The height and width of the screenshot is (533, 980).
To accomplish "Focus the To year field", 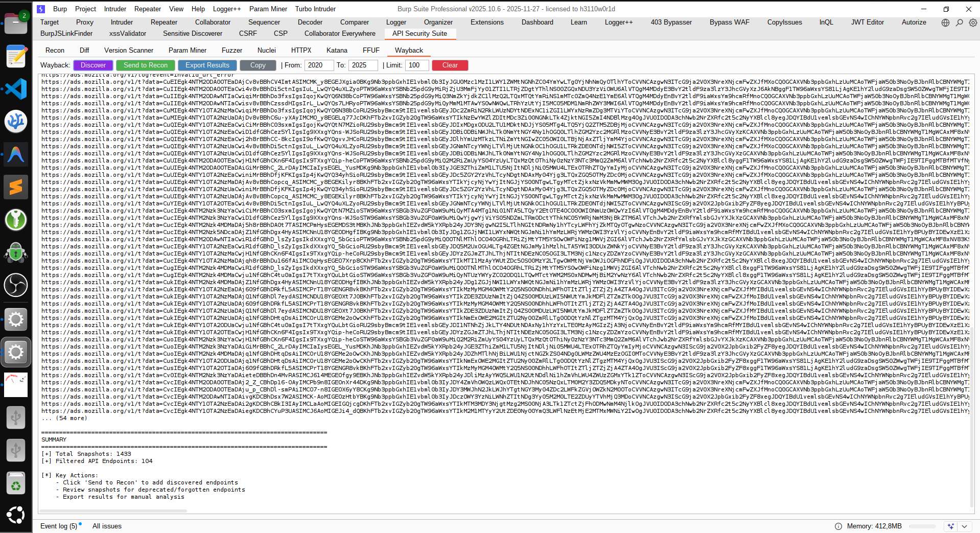I will pos(363,65).
